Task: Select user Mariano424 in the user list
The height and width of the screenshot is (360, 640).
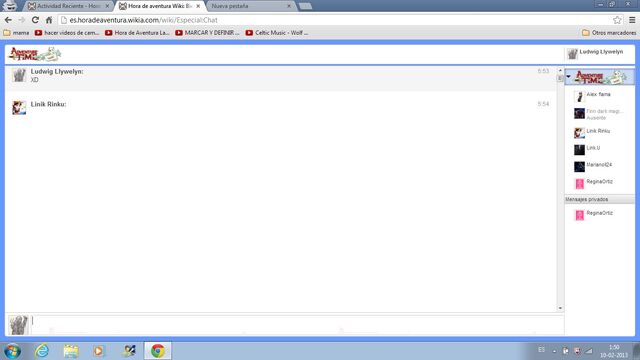Action: tap(599, 167)
